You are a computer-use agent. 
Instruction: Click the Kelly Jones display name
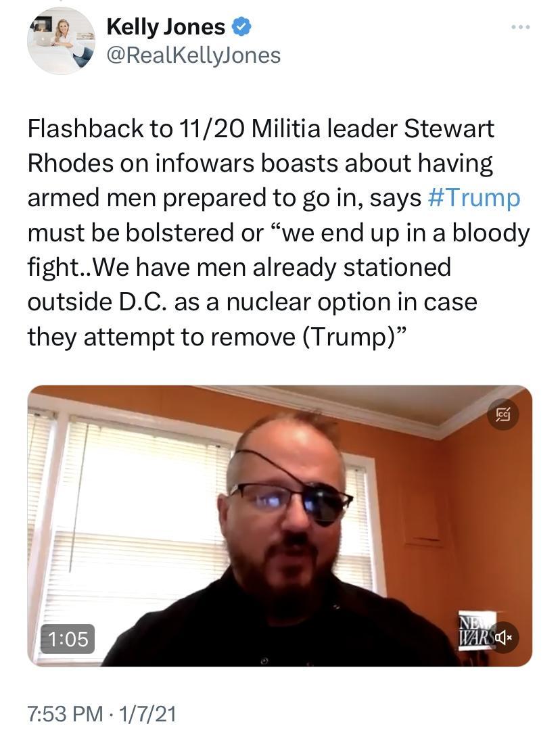[x=166, y=26]
